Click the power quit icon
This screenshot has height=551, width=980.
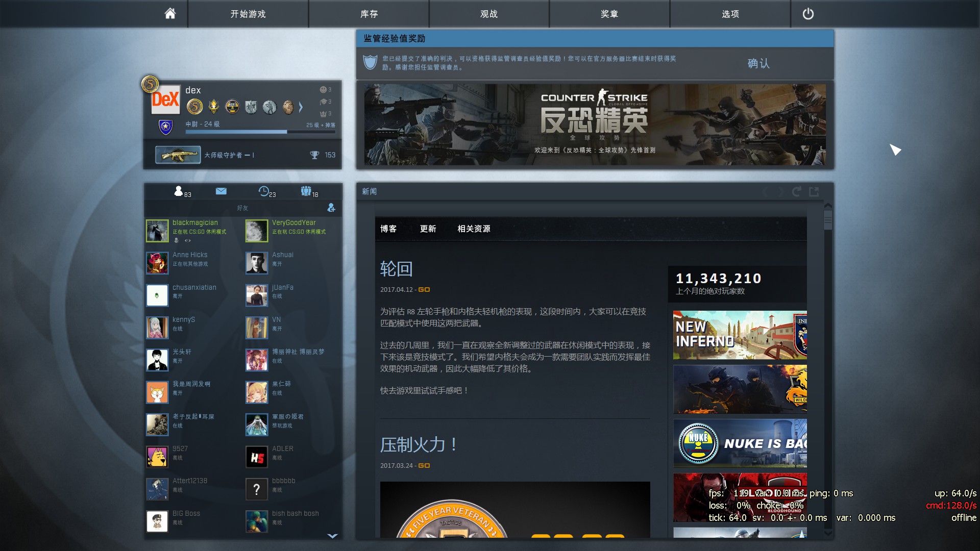[808, 14]
